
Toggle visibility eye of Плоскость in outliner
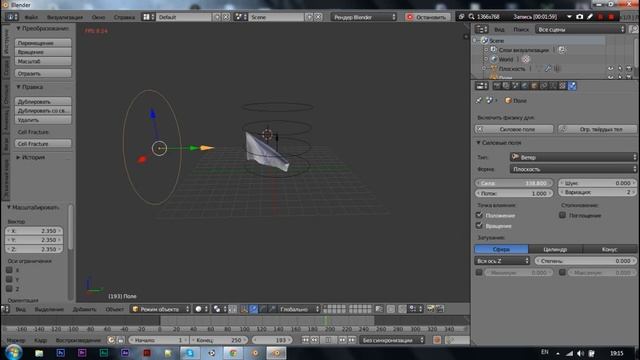click(611, 69)
